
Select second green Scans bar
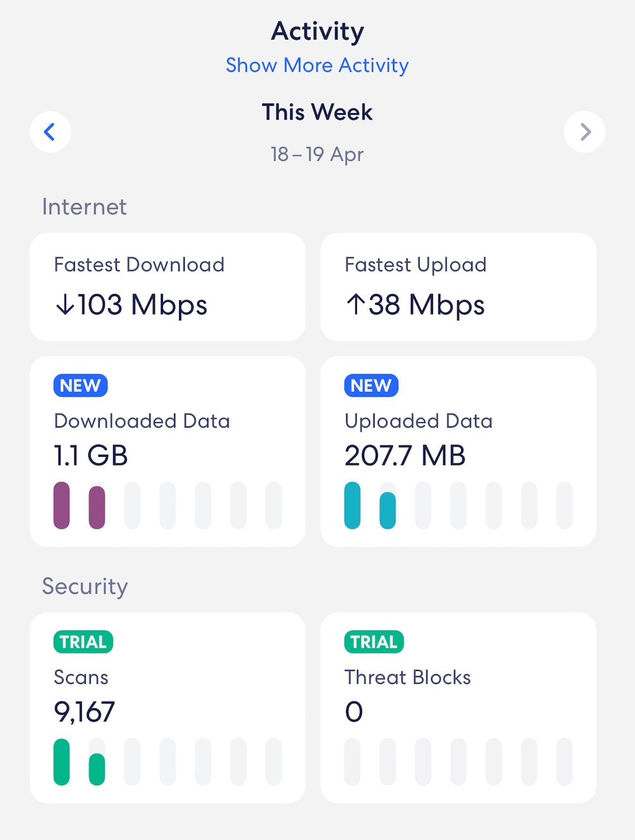click(97, 769)
